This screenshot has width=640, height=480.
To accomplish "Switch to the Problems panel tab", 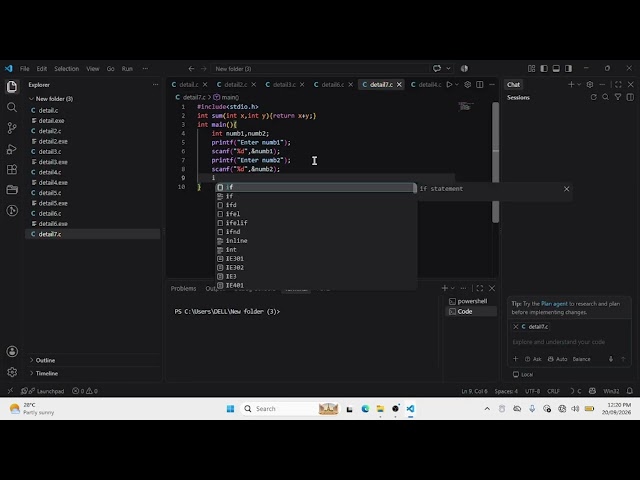I will click(183, 288).
